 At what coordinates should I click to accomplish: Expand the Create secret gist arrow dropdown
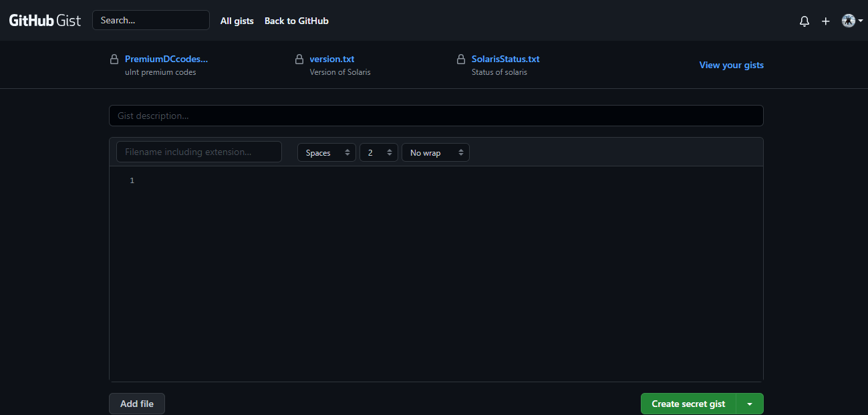point(750,404)
